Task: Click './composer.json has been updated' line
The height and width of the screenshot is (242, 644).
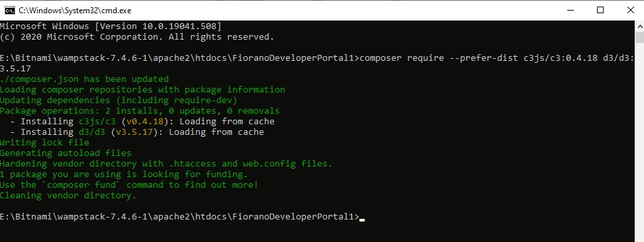Action: point(84,79)
